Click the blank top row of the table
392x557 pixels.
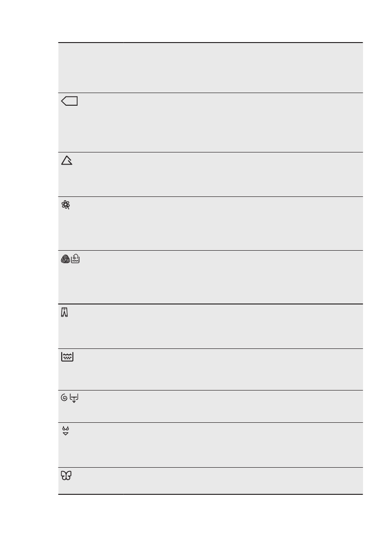click(x=210, y=68)
